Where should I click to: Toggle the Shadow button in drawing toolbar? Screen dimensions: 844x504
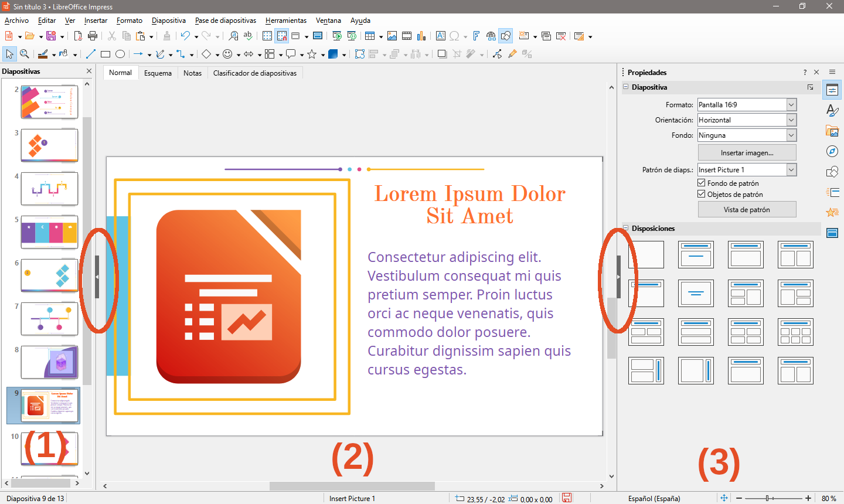coord(443,54)
